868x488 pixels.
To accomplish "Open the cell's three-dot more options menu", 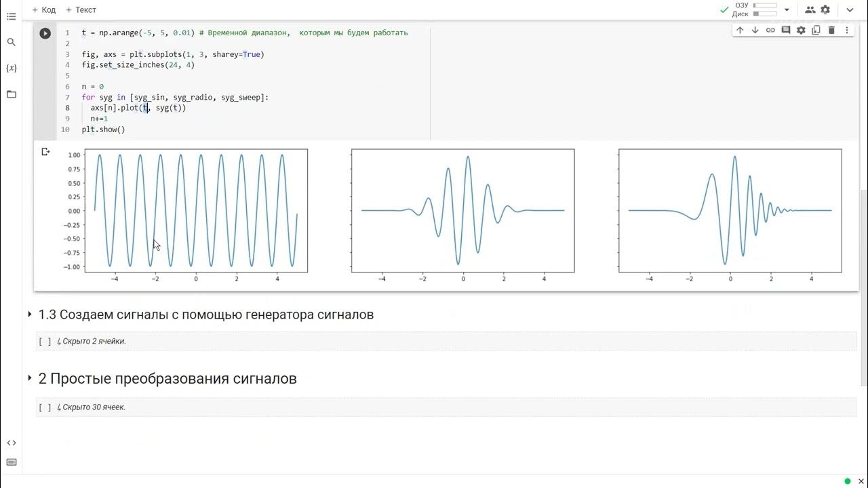I will (x=846, y=30).
